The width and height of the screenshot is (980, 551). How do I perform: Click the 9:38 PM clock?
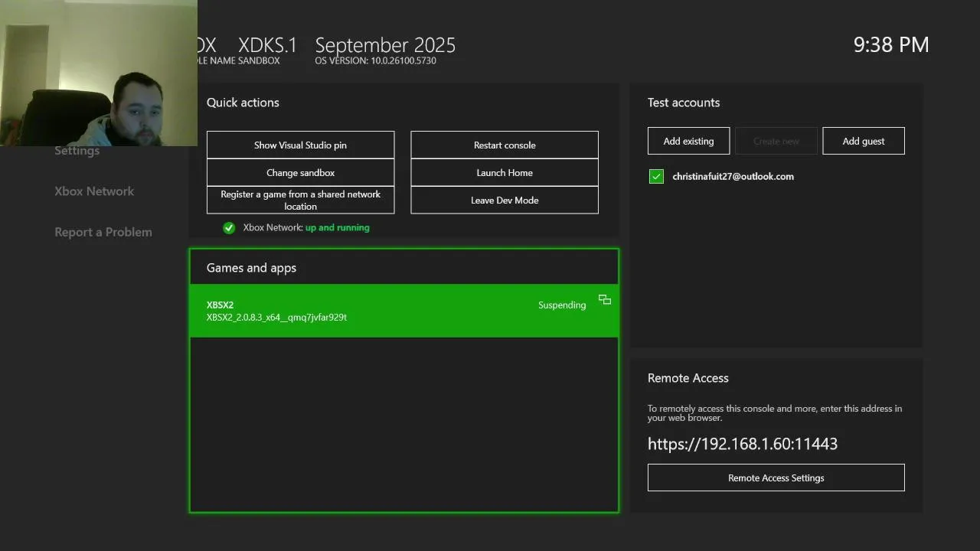click(891, 44)
